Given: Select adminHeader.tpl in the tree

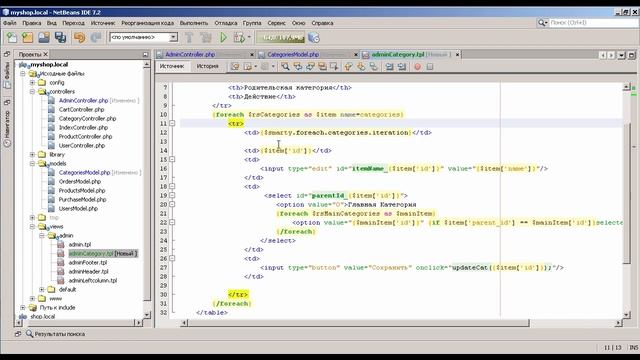Looking at the screenshot, I should tap(88, 271).
